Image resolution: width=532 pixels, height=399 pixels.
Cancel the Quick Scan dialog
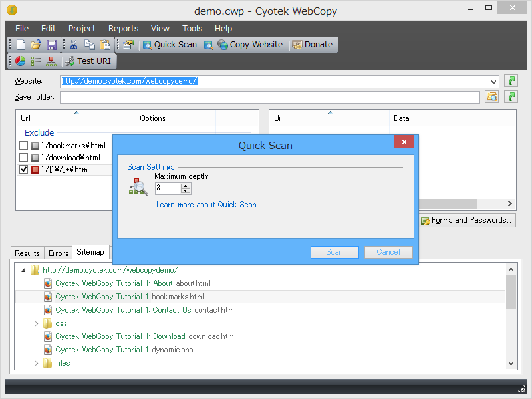click(388, 252)
